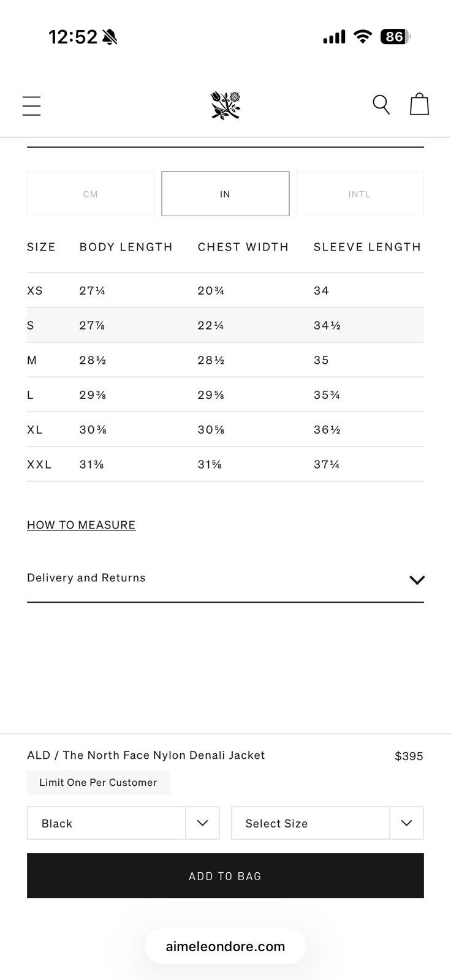Select the IN units option
Screen dimensions: 451x980
click(225, 194)
